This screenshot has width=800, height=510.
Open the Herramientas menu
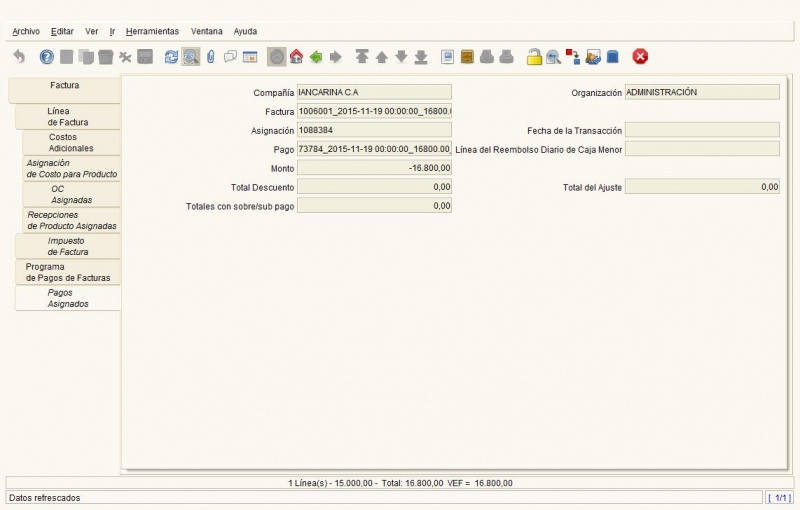tap(152, 31)
